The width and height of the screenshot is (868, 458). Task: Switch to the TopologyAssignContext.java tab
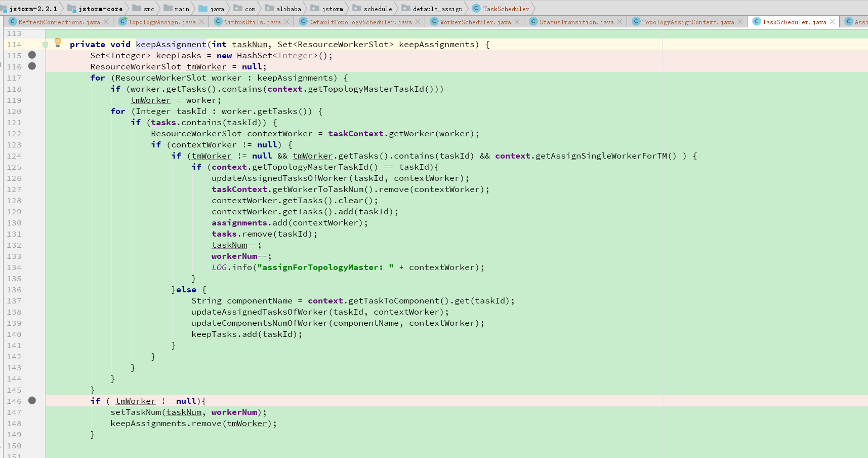[x=688, y=22]
